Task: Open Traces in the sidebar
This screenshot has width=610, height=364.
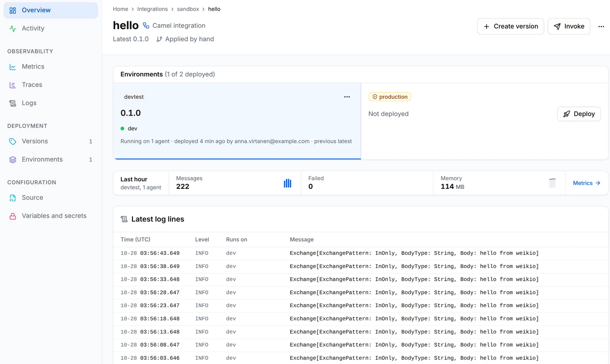Action: tap(51, 85)
